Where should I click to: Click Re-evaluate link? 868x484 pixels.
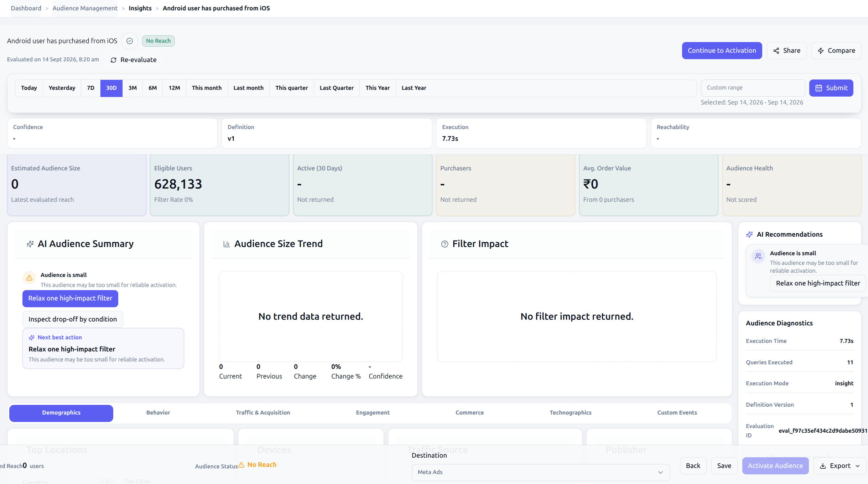pos(134,60)
